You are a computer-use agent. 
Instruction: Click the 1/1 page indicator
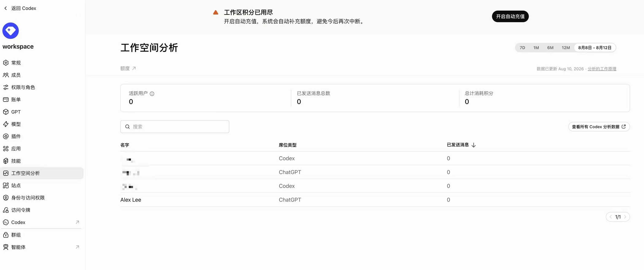coord(618,217)
